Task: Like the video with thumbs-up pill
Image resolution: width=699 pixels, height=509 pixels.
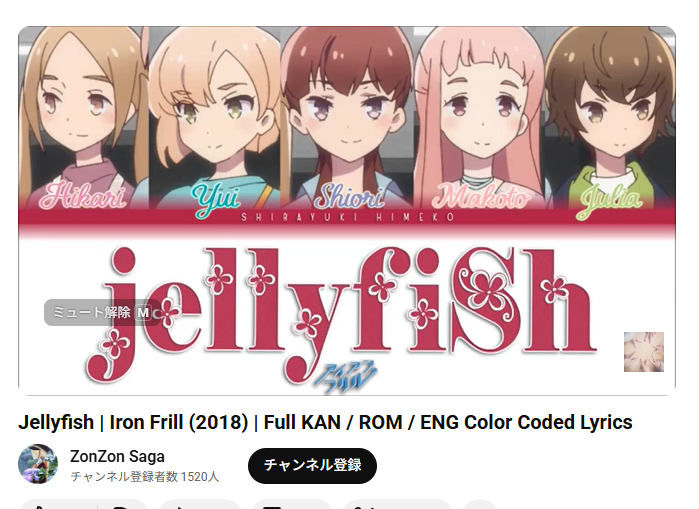Action: click(58, 505)
